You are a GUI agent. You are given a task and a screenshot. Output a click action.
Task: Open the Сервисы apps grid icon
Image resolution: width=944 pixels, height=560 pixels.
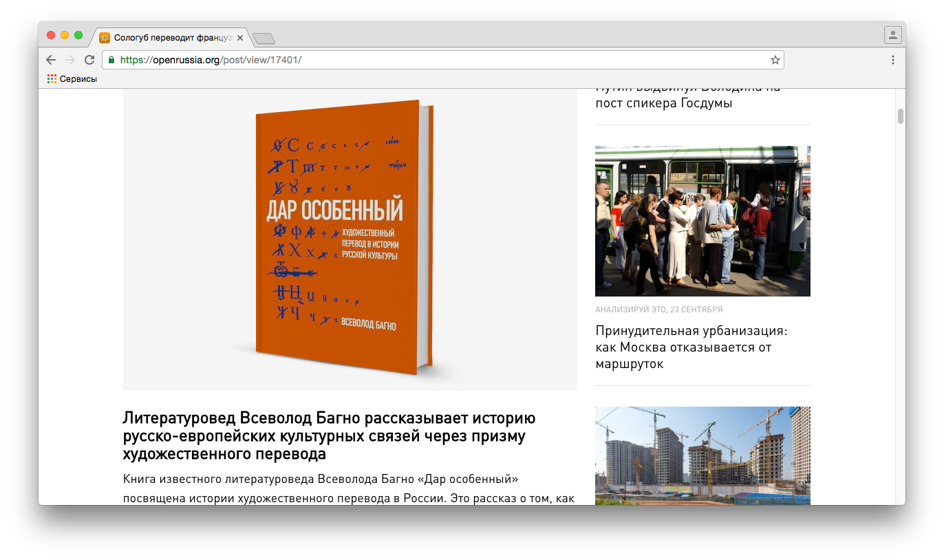click(x=52, y=79)
